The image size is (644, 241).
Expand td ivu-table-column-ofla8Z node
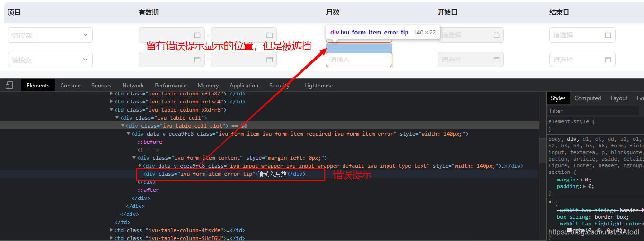coord(112,94)
